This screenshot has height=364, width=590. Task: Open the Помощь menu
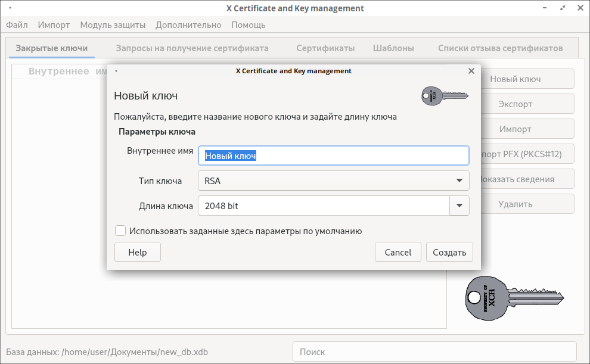[248, 25]
